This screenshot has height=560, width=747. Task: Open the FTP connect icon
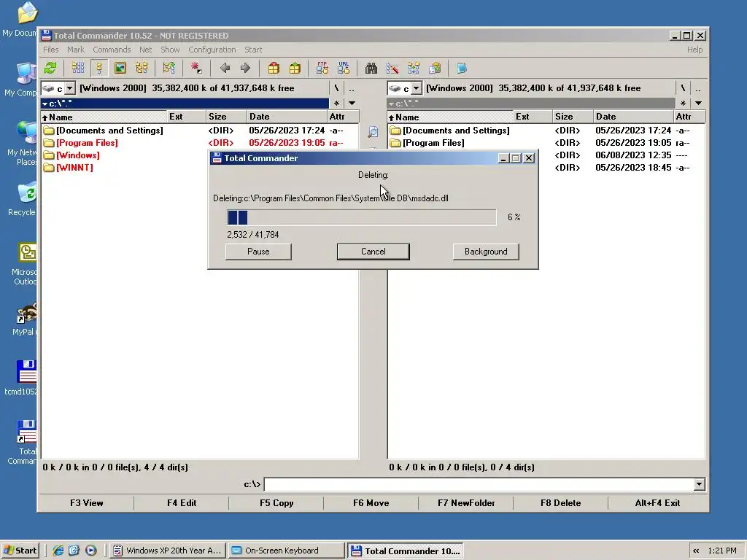[322, 68]
